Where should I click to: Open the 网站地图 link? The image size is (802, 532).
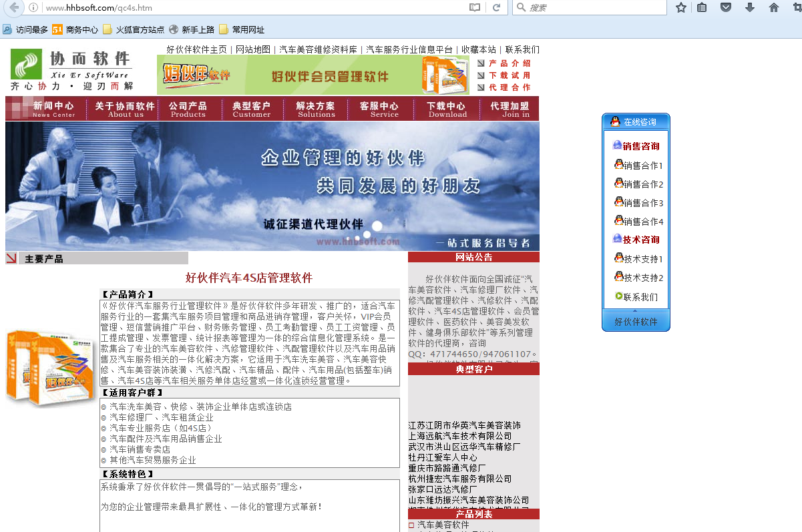click(x=253, y=49)
